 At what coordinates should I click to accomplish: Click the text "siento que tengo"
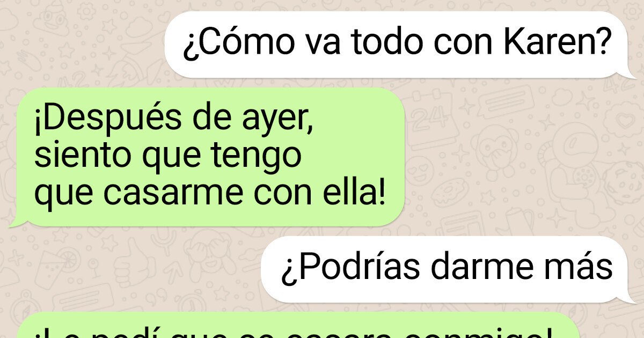tap(168, 157)
